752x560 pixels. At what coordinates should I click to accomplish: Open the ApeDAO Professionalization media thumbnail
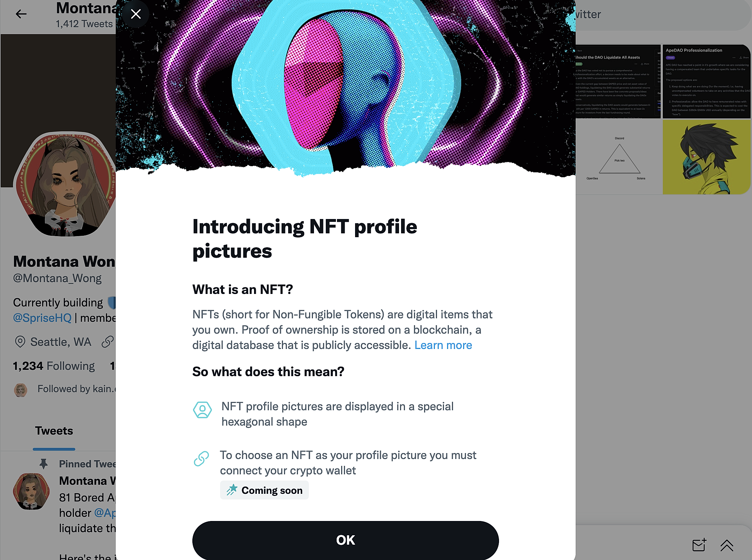point(706,81)
